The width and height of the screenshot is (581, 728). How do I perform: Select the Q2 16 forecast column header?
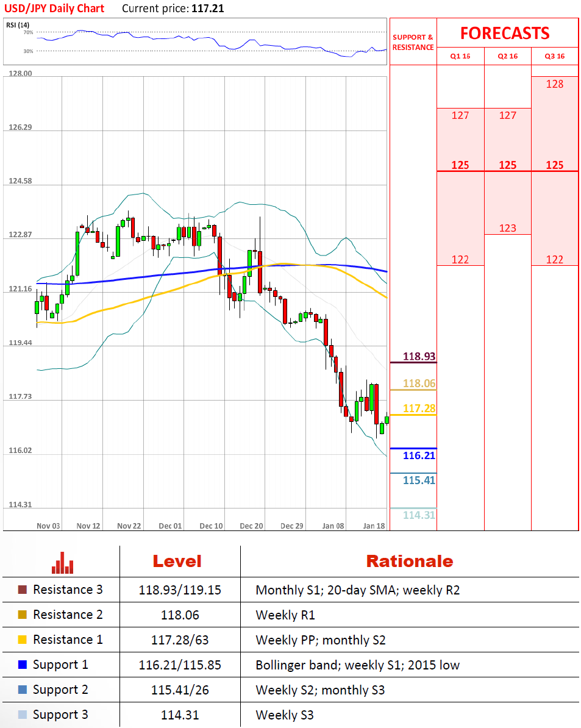click(508, 56)
